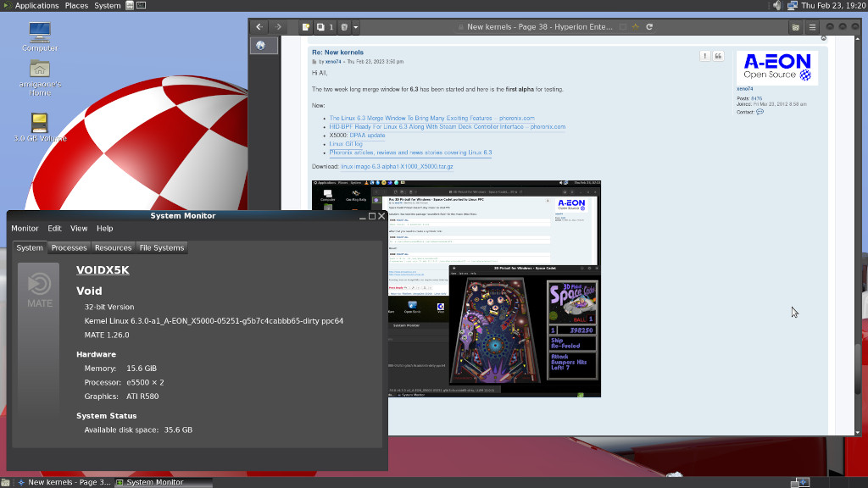Show the tab overview with count 1
868x488 pixels.
click(x=325, y=26)
